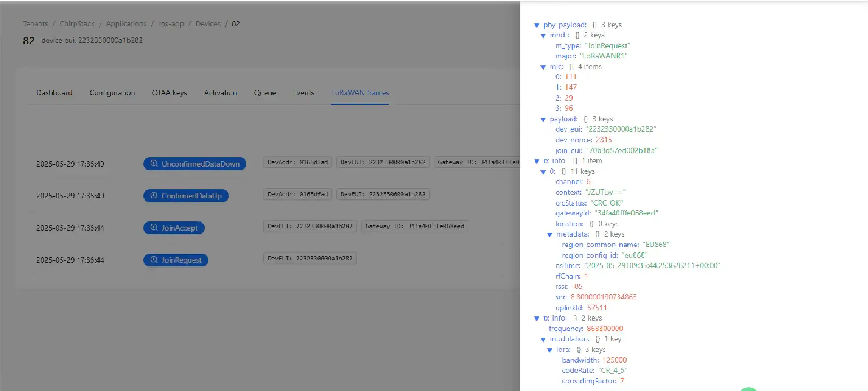868x391 pixels.
Task: Click DevEUI tag in ConfirmedDataUp row
Action: 383,194
